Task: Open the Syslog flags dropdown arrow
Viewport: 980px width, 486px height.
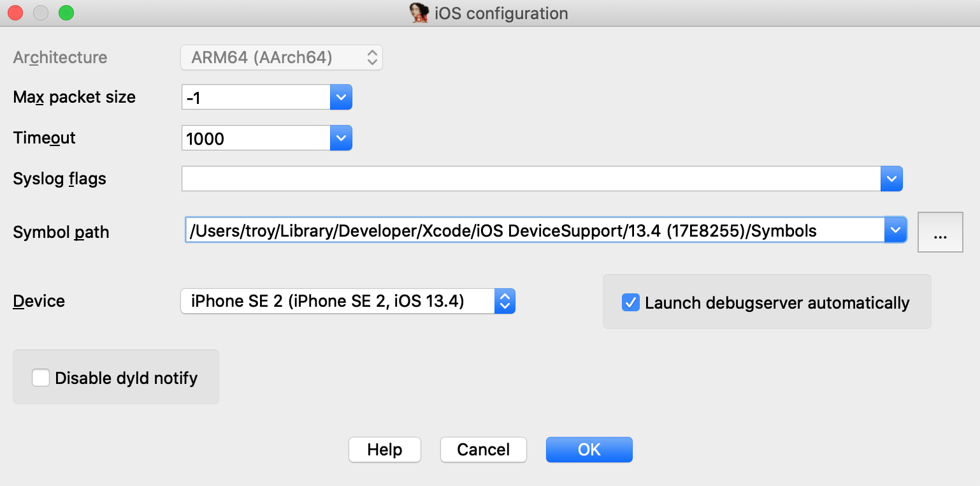Action: pyautogui.click(x=891, y=179)
